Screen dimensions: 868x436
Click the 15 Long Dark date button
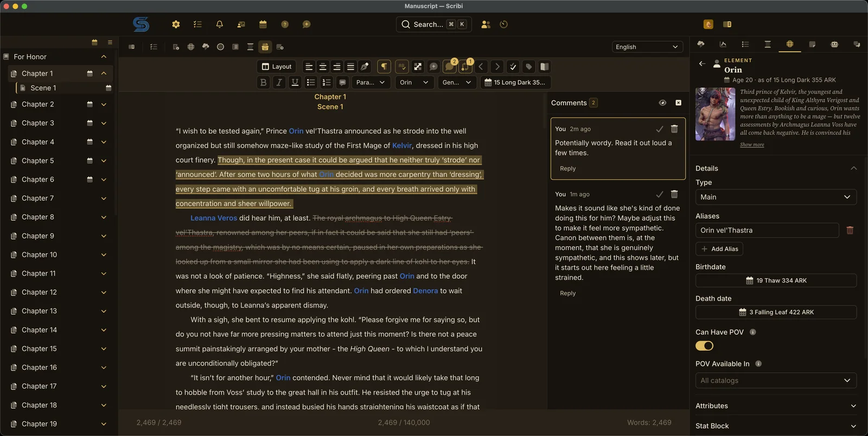click(x=515, y=82)
